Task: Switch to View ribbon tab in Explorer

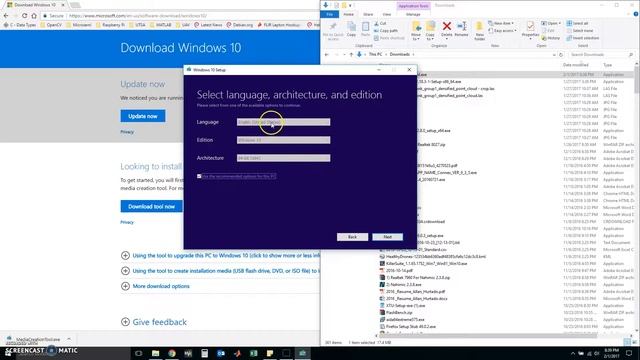Action: (387, 14)
